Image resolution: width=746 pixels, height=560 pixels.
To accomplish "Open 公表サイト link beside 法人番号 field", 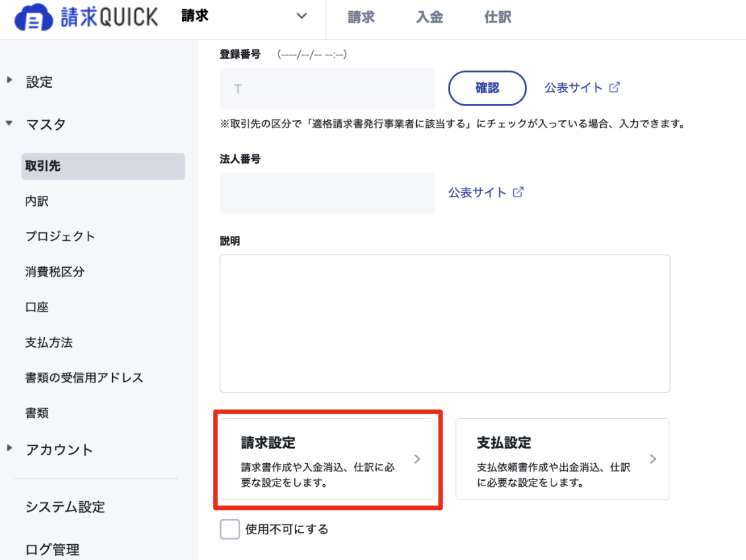I will [x=477, y=192].
